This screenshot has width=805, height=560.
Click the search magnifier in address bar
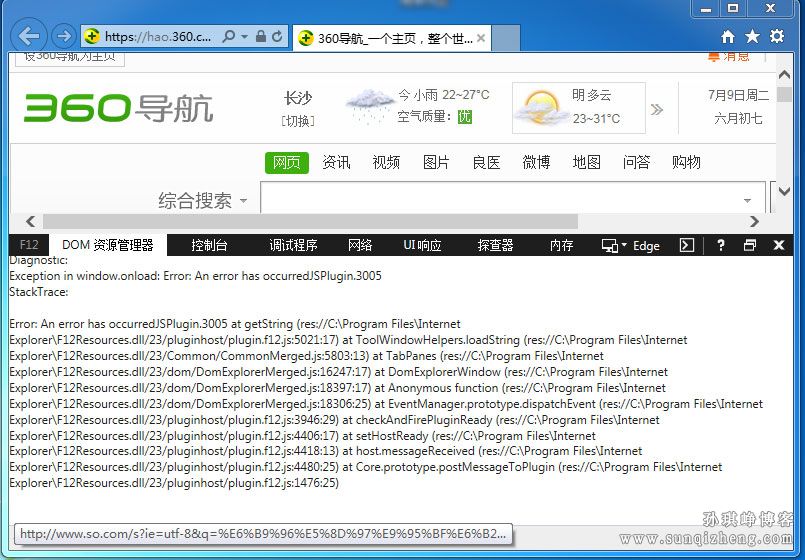tap(229, 36)
